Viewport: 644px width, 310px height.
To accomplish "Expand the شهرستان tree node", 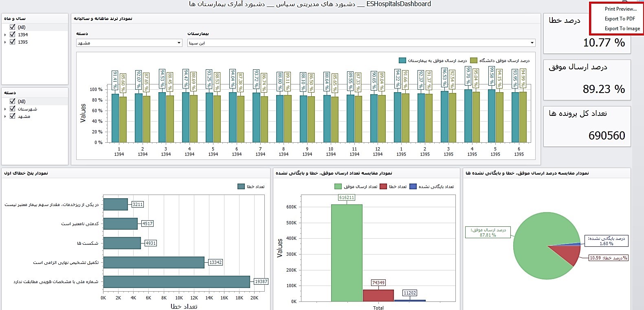I will point(5,109).
